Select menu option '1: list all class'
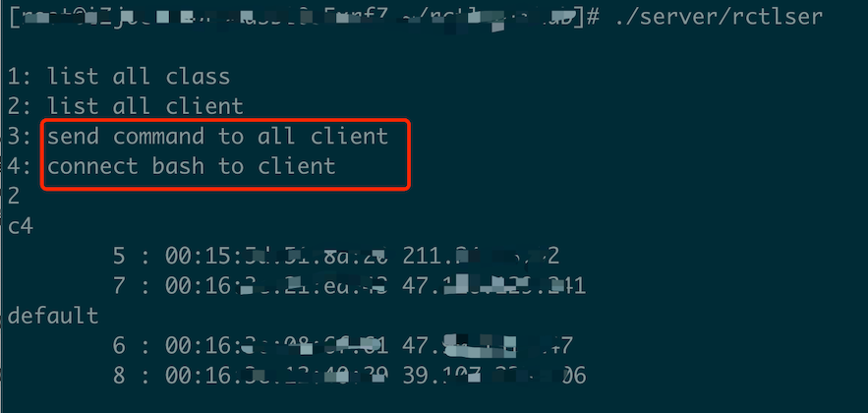The image size is (868, 413). tap(119, 77)
